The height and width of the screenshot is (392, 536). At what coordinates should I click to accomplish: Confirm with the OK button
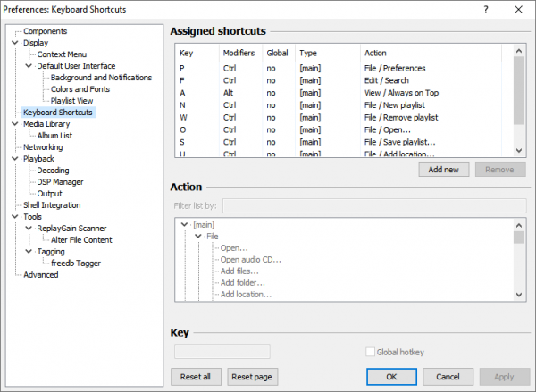391,376
